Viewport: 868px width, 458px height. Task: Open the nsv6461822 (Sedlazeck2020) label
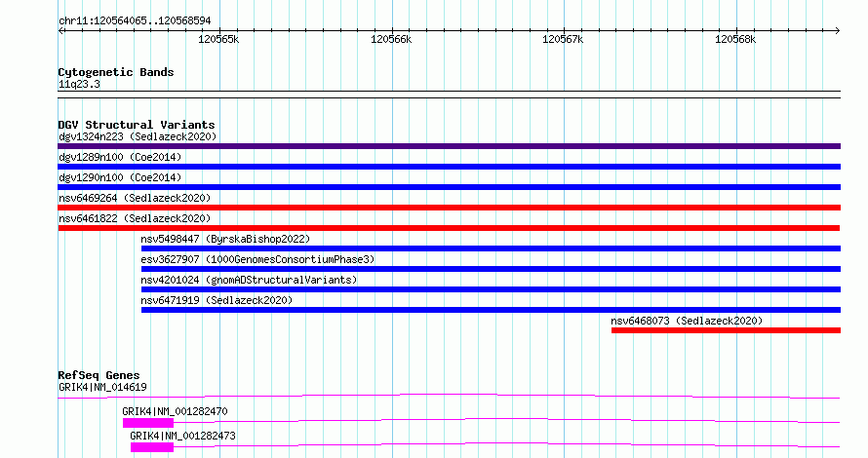pos(135,218)
